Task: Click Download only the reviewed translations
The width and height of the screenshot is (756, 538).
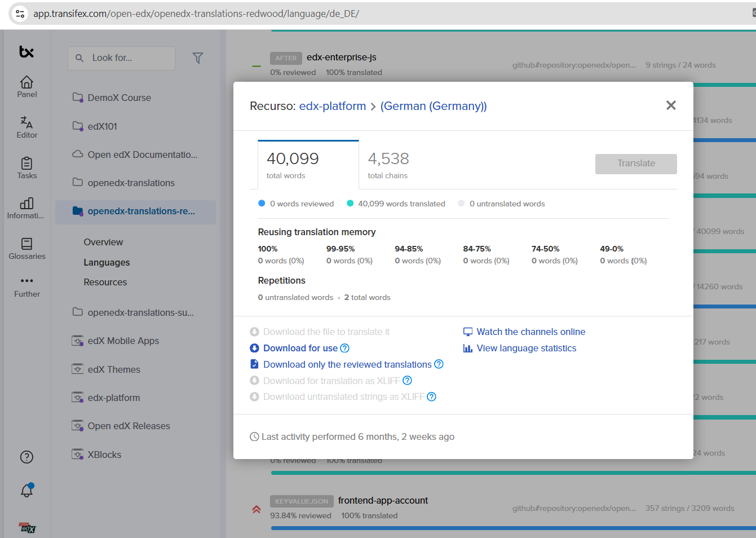Action: pyautogui.click(x=347, y=364)
